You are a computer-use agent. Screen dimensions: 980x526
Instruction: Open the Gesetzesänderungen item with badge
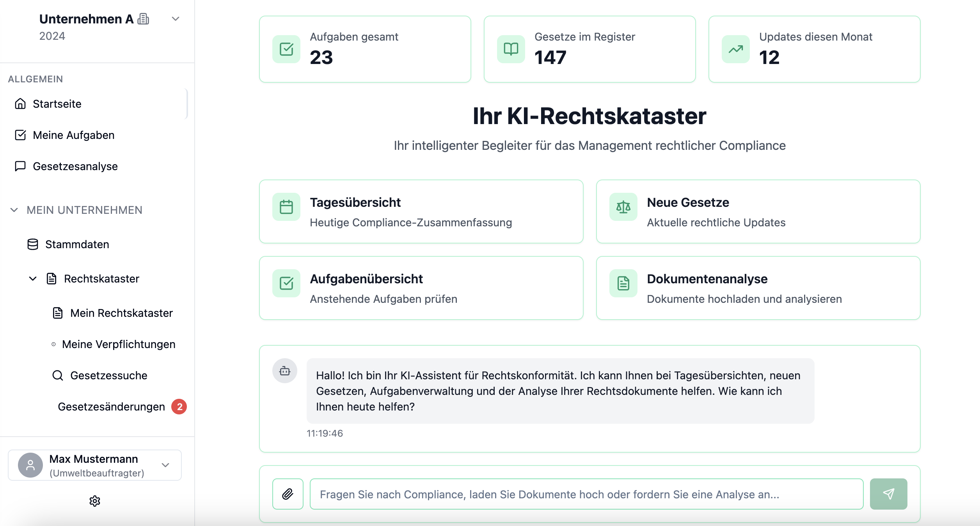111,407
